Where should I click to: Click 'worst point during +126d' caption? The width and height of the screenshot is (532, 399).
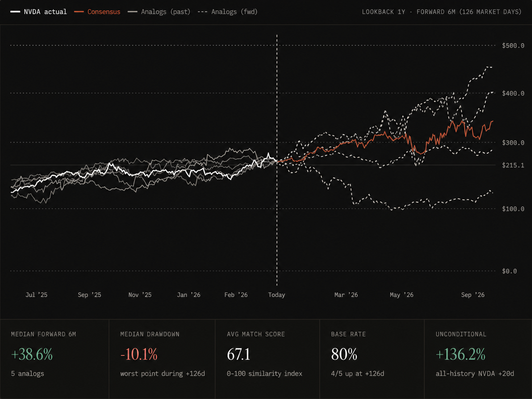click(162, 374)
